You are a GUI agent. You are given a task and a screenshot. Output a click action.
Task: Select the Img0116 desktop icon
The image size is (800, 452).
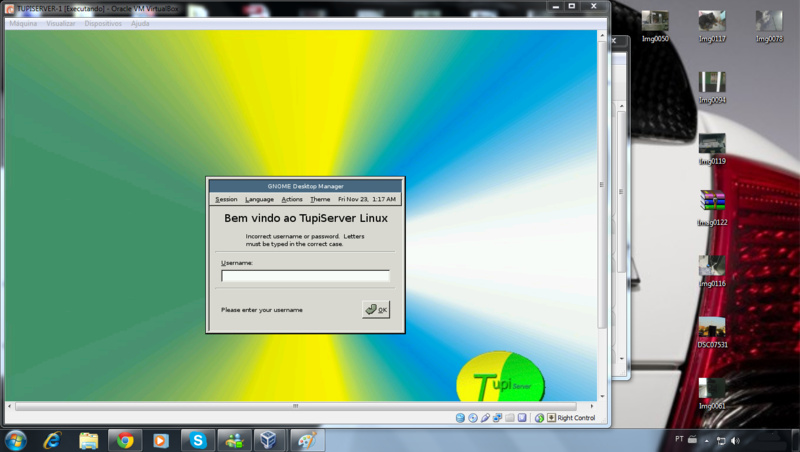[x=712, y=271]
